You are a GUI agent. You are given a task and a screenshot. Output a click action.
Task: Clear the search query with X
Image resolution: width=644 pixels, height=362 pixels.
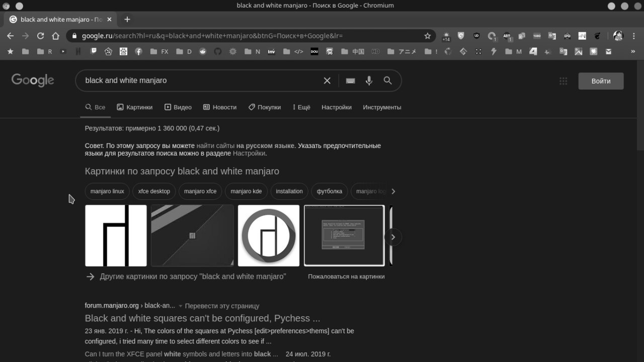(x=327, y=81)
